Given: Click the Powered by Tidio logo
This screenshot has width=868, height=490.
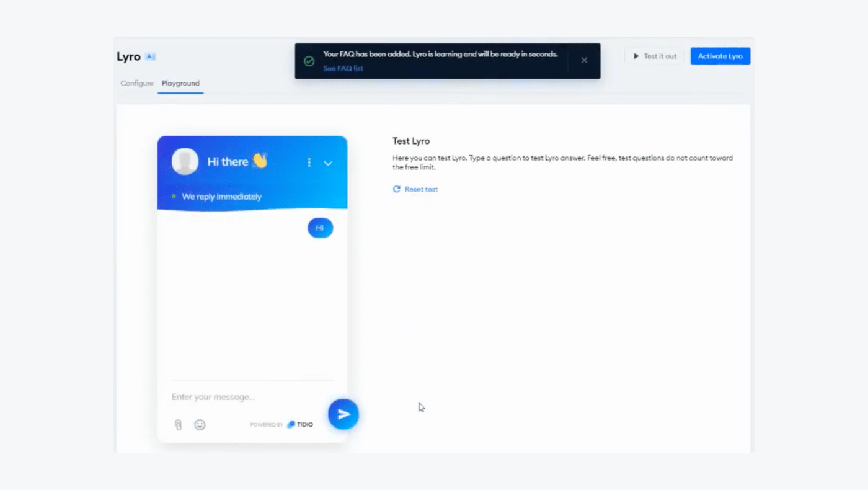Looking at the screenshot, I should 281,425.
